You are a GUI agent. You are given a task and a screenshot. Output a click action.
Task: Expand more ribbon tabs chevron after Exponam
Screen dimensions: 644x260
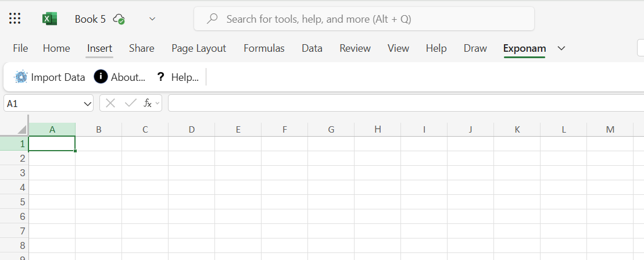pos(561,48)
